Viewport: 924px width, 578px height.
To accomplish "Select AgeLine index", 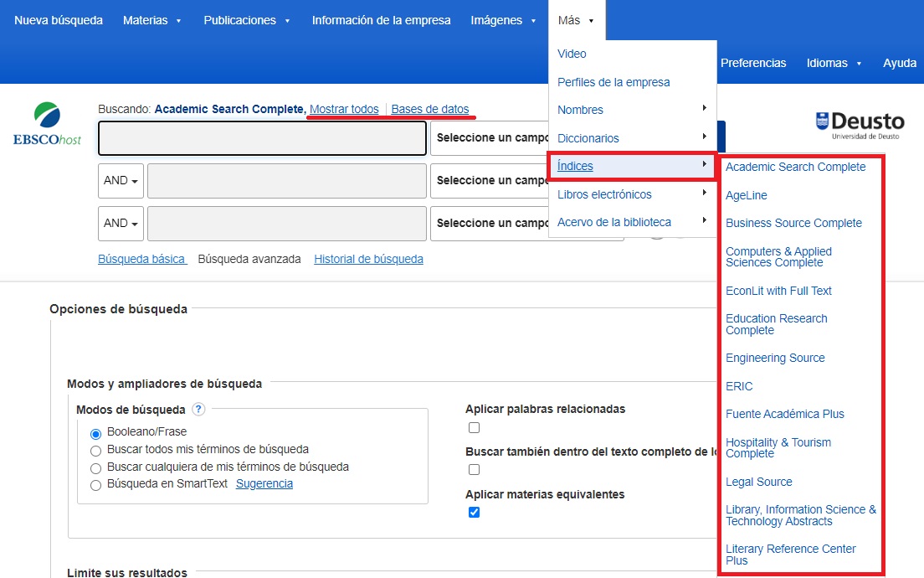I will click(x=746, y=195).
